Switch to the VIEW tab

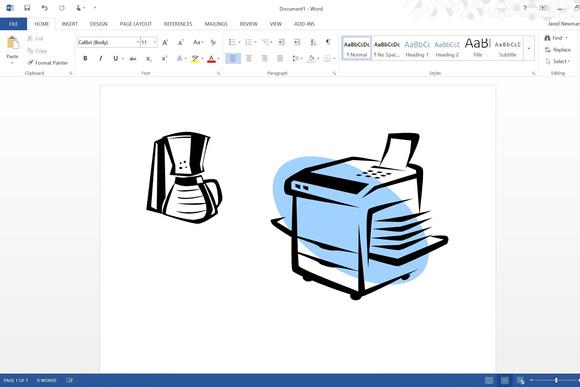pyautogui.click(x=276, y=24)
